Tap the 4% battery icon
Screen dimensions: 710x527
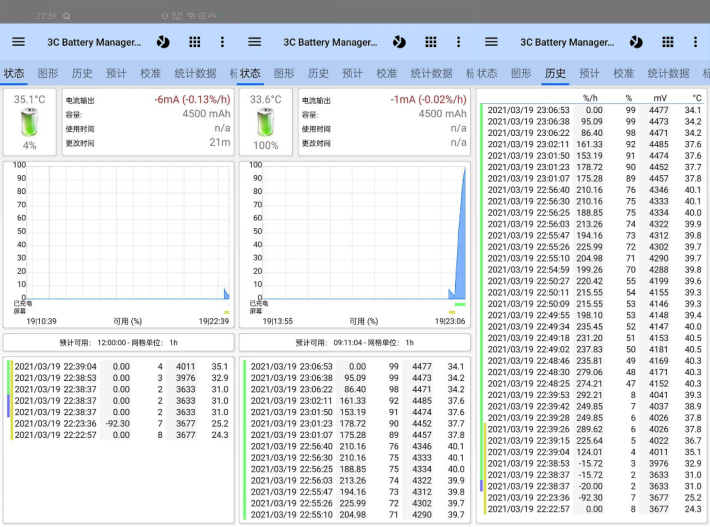(30, 123)
